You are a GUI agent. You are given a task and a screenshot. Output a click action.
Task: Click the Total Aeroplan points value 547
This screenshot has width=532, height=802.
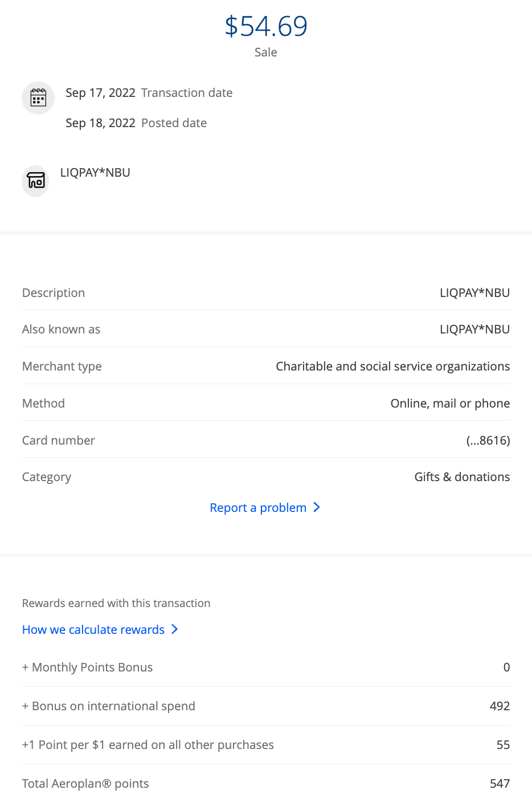500,784
